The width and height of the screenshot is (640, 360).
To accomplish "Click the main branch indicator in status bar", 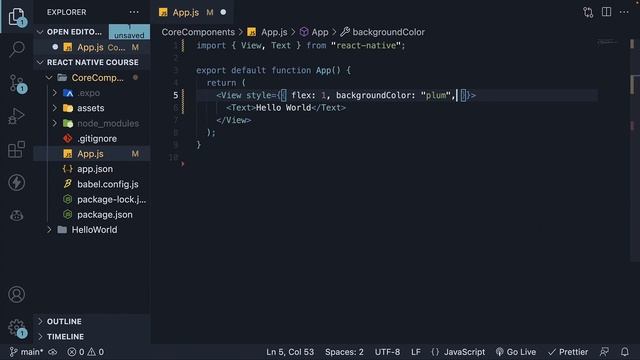I will (x=26, y=352).
